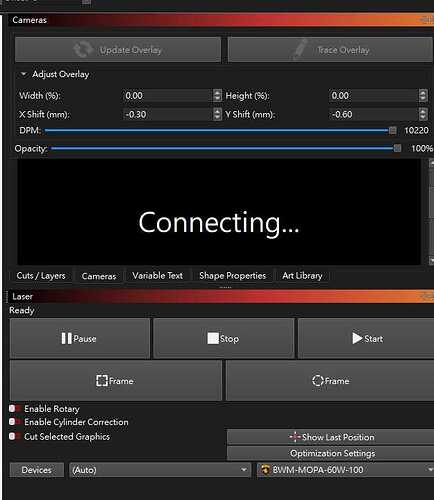Run the rectangular Frame outline
Image resolution: width=434 pixels, height=500 pixels.
[x=115, y=381]
